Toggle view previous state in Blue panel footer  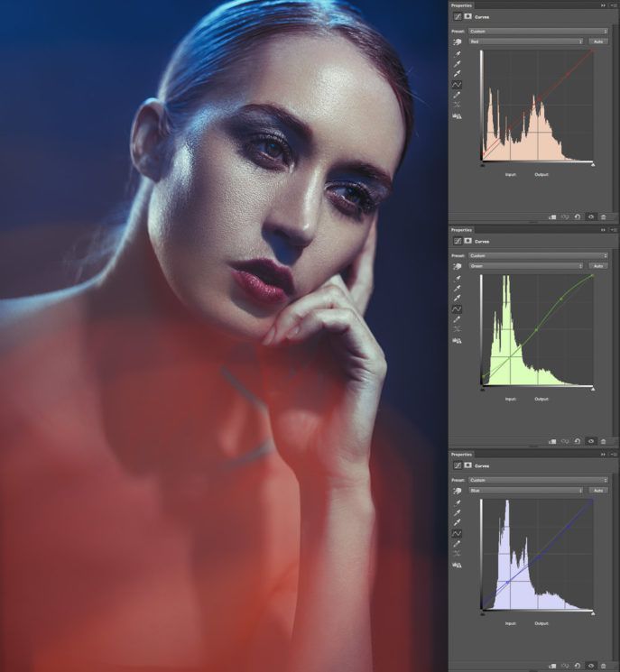[565, 666]
